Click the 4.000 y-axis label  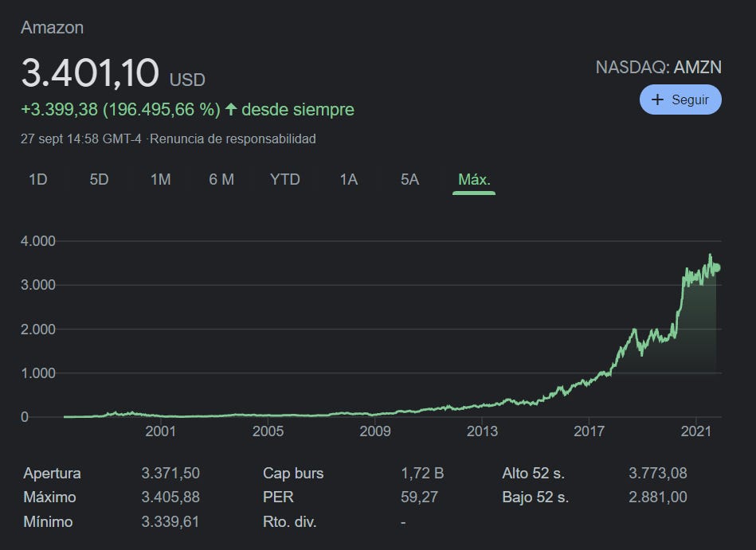pyautogui.click(x=38, y=241)
